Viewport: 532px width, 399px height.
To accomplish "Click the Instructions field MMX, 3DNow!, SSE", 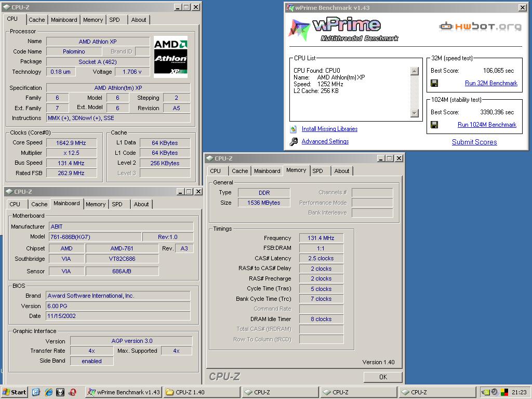I will [x=118, y=118].
